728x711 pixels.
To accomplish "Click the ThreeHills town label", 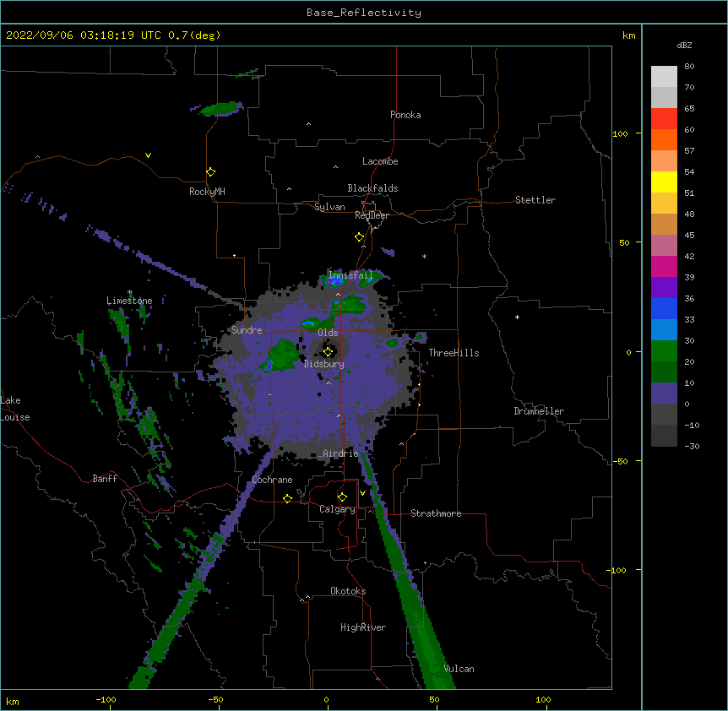I will pos(454,353).
